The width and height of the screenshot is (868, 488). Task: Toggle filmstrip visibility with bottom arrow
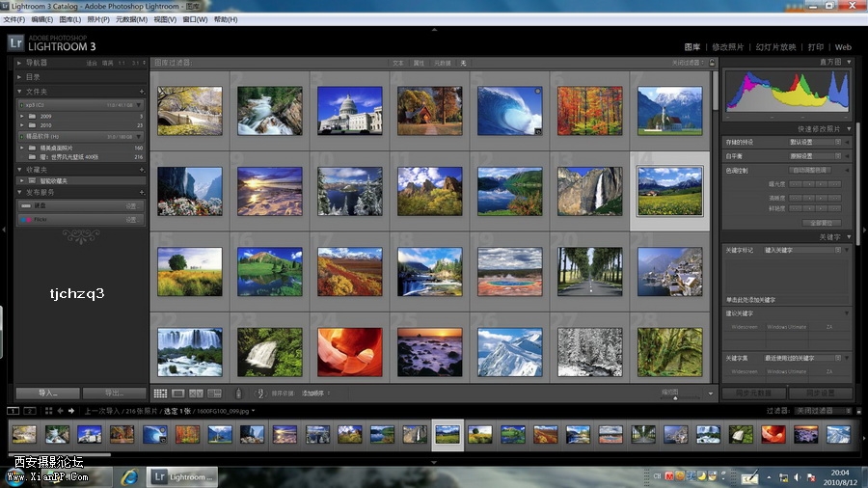point(434,460)
